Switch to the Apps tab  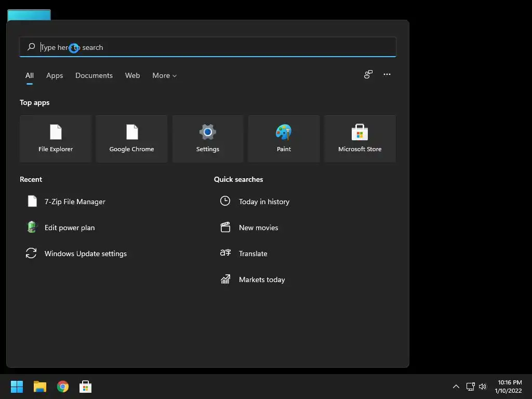point(55,76)
